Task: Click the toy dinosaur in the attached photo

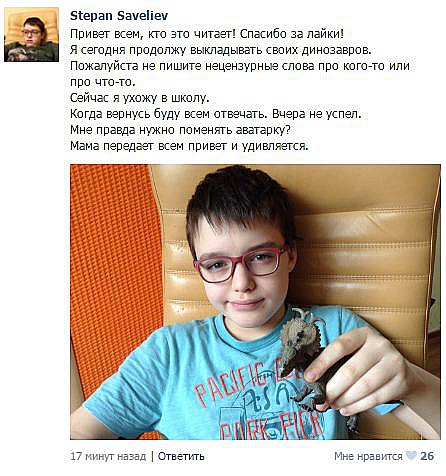Action: point(305,358)
